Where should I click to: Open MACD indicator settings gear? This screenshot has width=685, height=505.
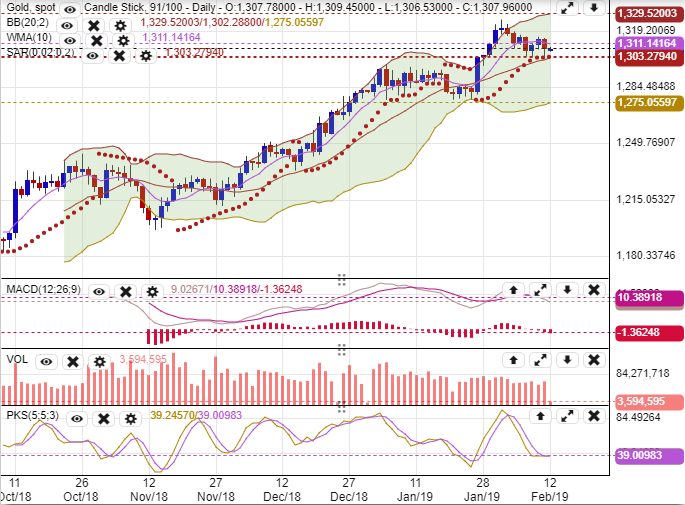[152, 291]
